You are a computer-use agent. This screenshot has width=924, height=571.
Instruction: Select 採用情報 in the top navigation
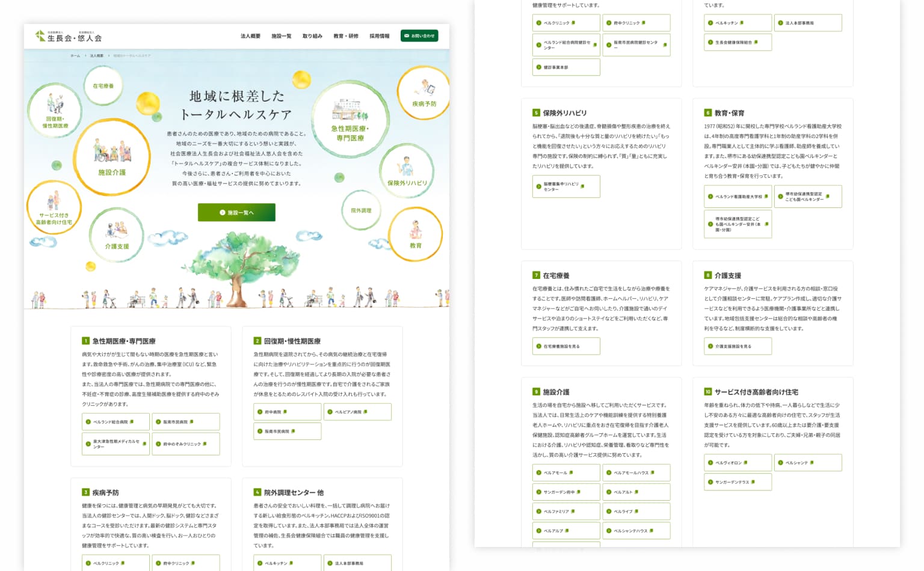[x=379, y=36]
